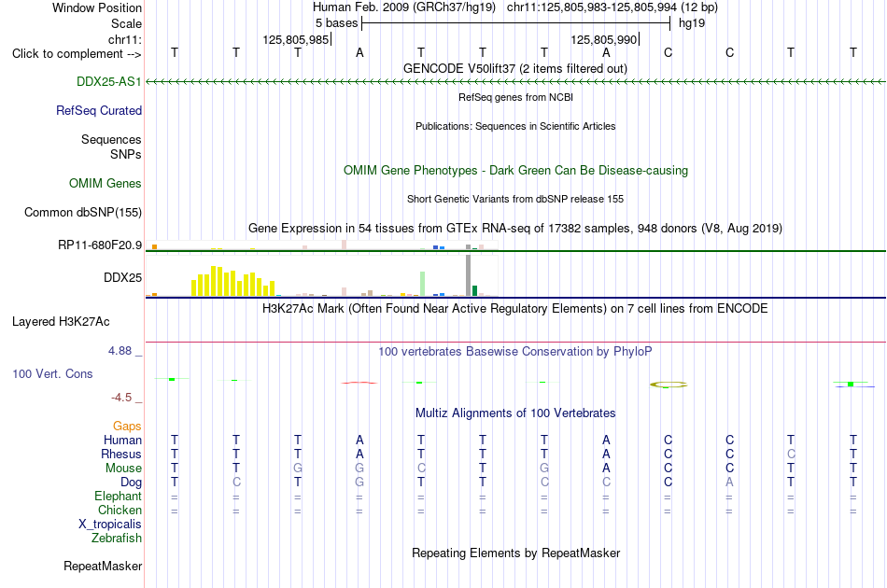887x588 pixels.
Task: Select the Human alignment row label
Action: point(122,441)
